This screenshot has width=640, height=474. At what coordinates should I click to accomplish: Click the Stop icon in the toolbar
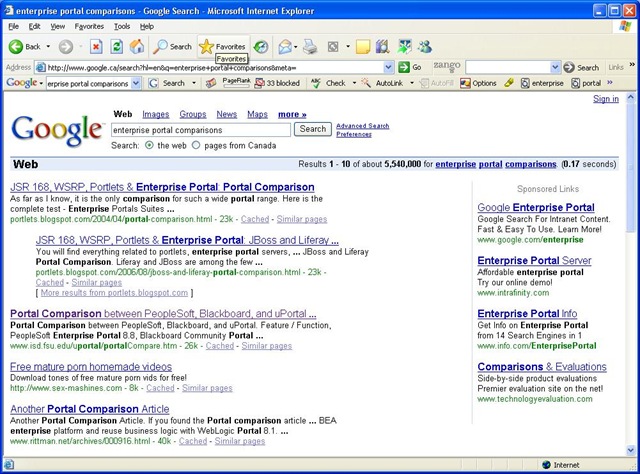(x=96, y=47)
